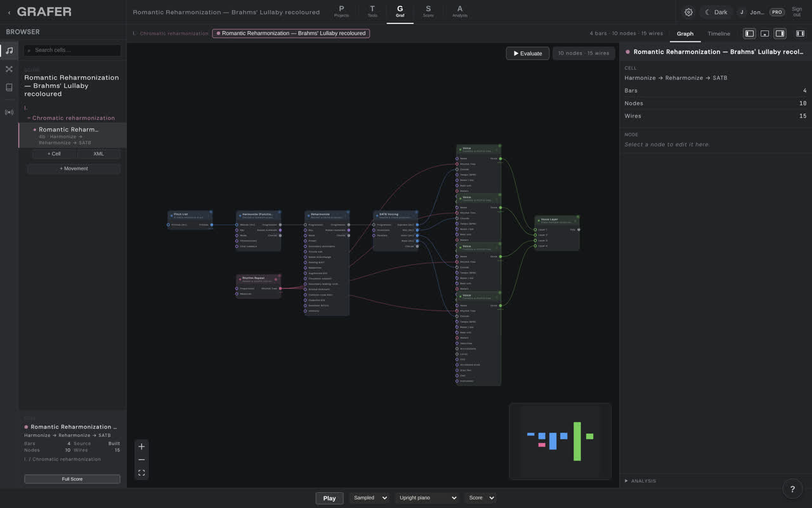Click the back arrow beside GRAFER logo
Screen dimensions: 812x508
(x=9, y=12)
